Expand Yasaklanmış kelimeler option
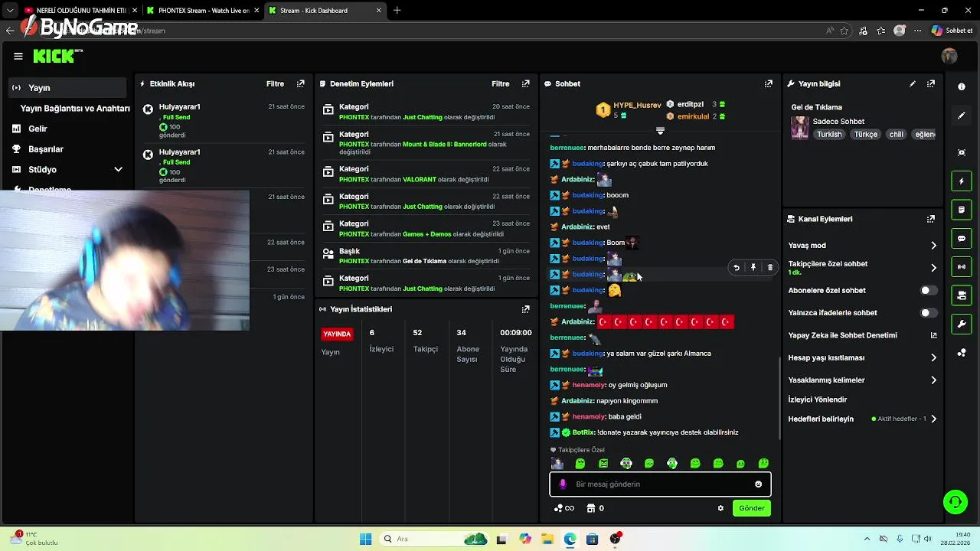 point(933,380)
